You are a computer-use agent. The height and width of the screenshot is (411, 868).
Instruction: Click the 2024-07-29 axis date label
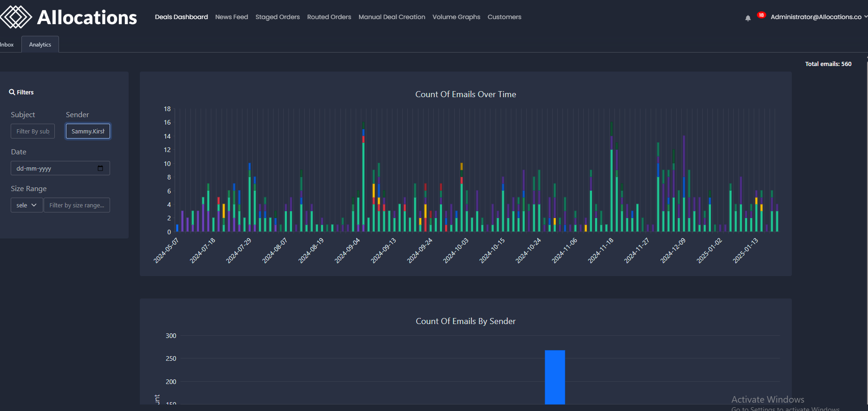(239, 251)
